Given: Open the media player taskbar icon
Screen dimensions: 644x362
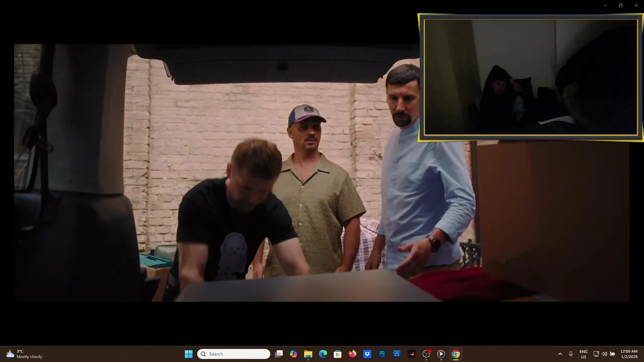Looking at the screenshot, I should pos(441,354).
